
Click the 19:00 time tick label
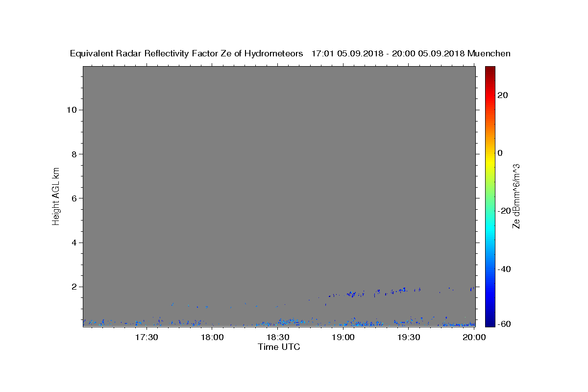pyautogui.click(x=343, y=338)
